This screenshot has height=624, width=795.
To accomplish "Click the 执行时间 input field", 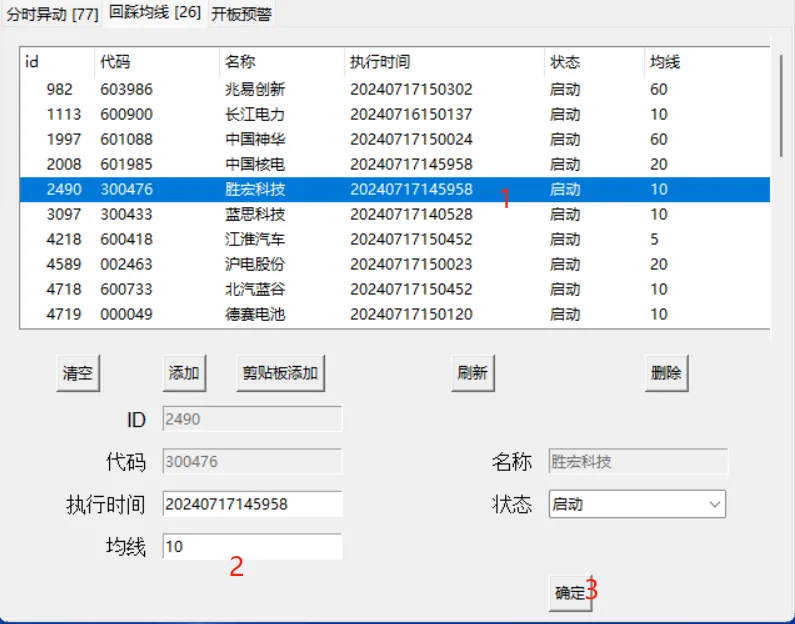I will [x=252, y=504].
